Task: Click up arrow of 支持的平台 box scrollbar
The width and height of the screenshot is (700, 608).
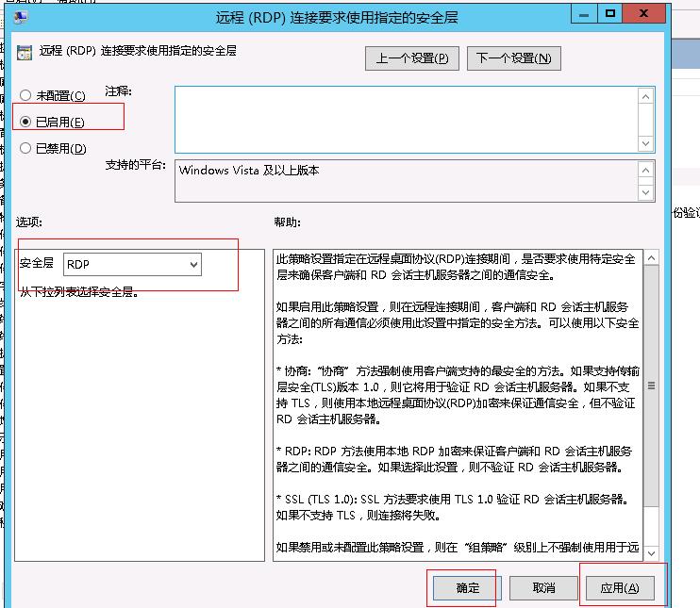Action: (646, 170)
